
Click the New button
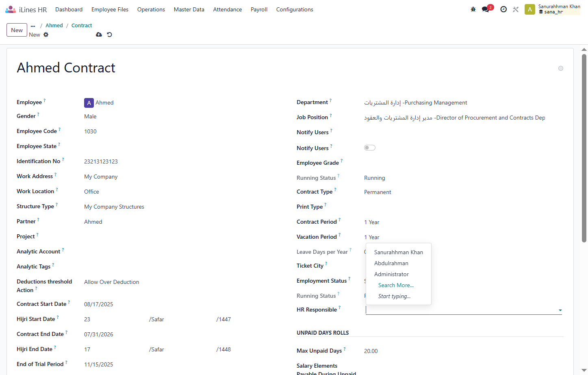[x=17, y=30]
